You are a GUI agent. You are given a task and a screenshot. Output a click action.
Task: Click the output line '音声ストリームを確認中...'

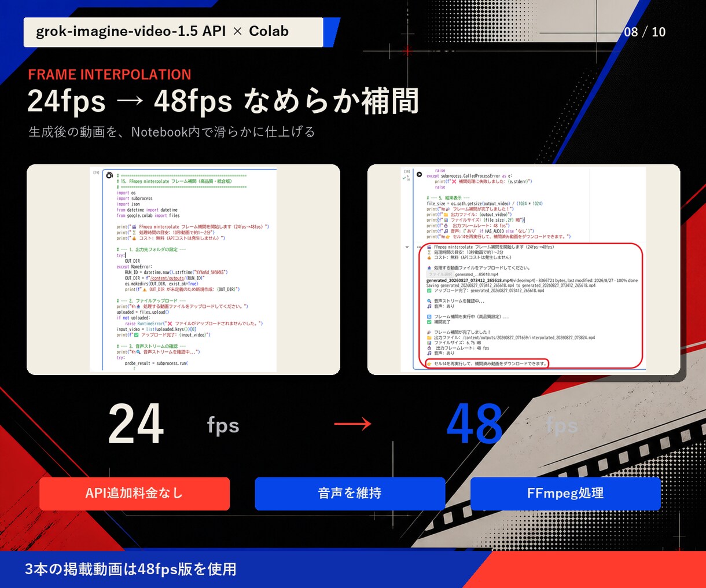click(x=455, y=301)
